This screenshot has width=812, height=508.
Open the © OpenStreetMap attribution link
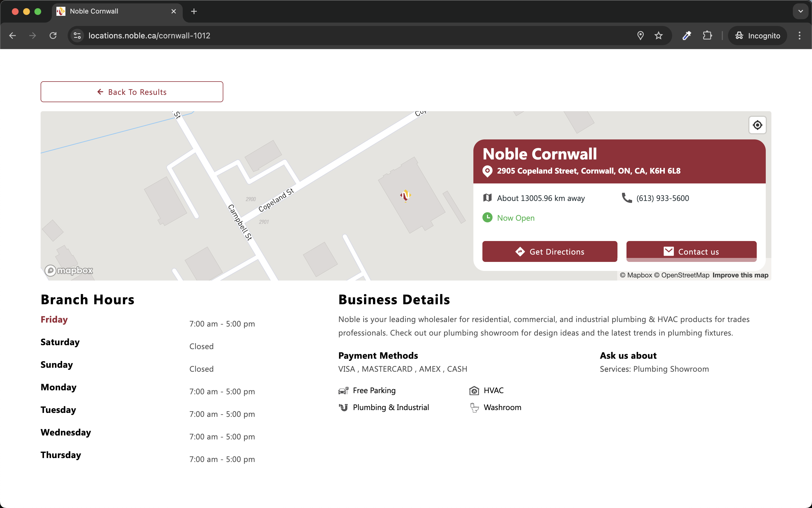click(x=681, y=275)
